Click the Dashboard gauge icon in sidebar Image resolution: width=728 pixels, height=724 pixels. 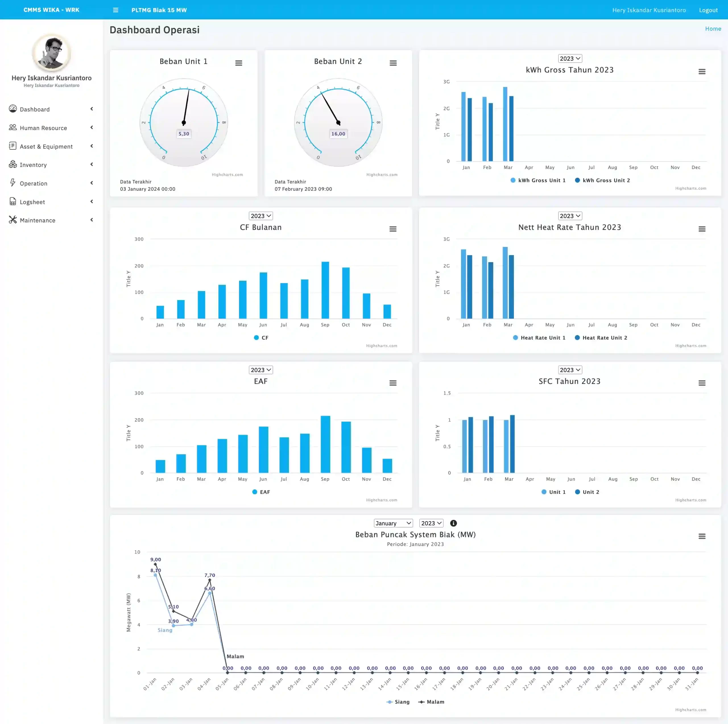click(x=13, y=109)
